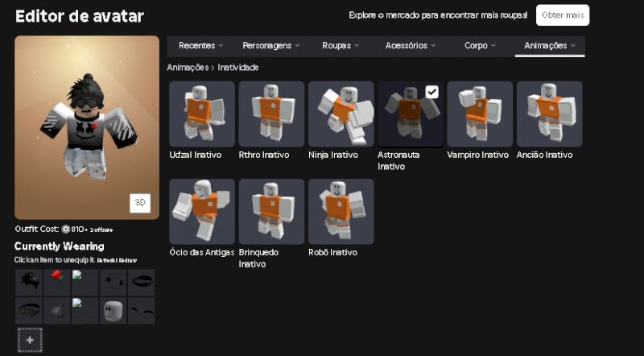Uncheck the Astronauta Inativo animation checkbox

click(x=432, y=92)
